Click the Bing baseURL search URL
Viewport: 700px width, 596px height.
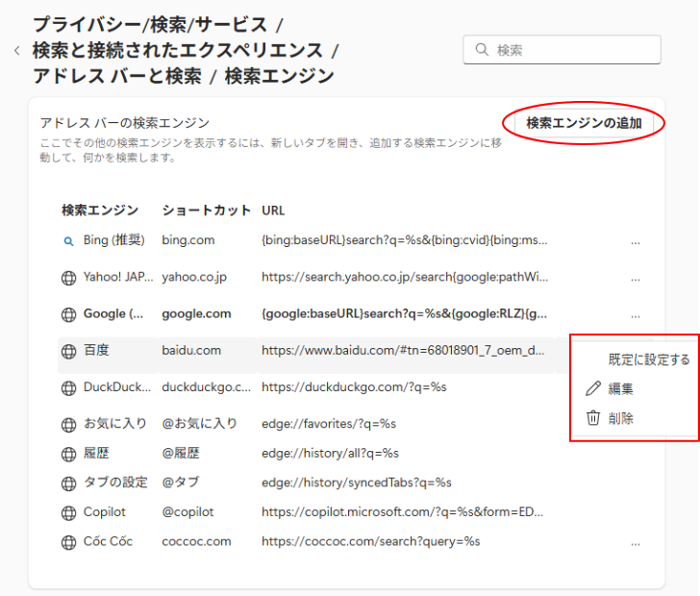coord(405,240)
